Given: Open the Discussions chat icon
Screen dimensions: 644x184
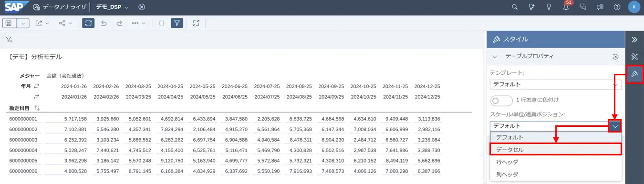Looking at the screenshot, I should [582, 7].
